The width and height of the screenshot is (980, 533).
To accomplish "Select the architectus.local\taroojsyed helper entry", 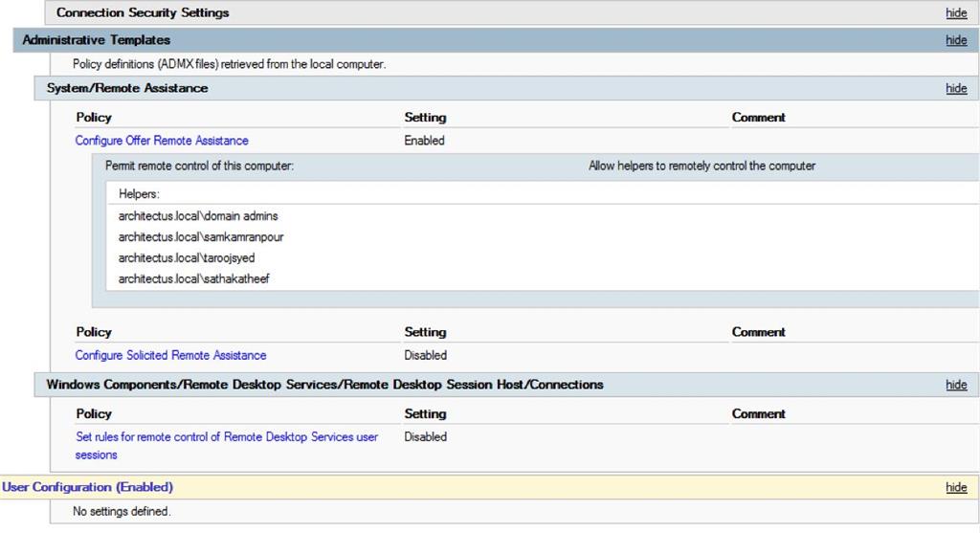I will [x=187, y=258].
